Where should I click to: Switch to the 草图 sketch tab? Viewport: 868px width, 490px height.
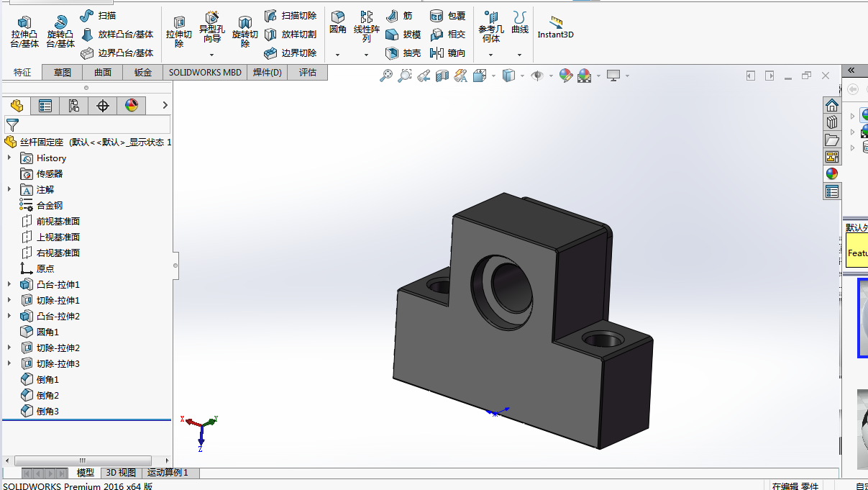(63, 72)
